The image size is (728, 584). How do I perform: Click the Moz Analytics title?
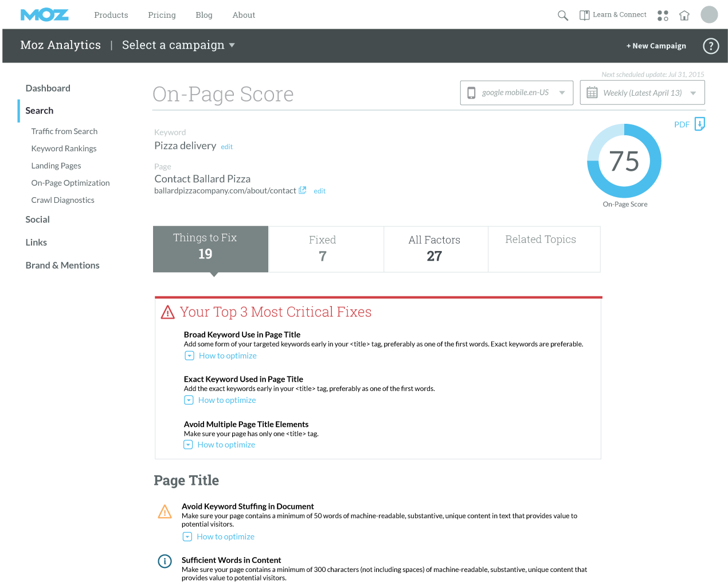click(60, 45)
